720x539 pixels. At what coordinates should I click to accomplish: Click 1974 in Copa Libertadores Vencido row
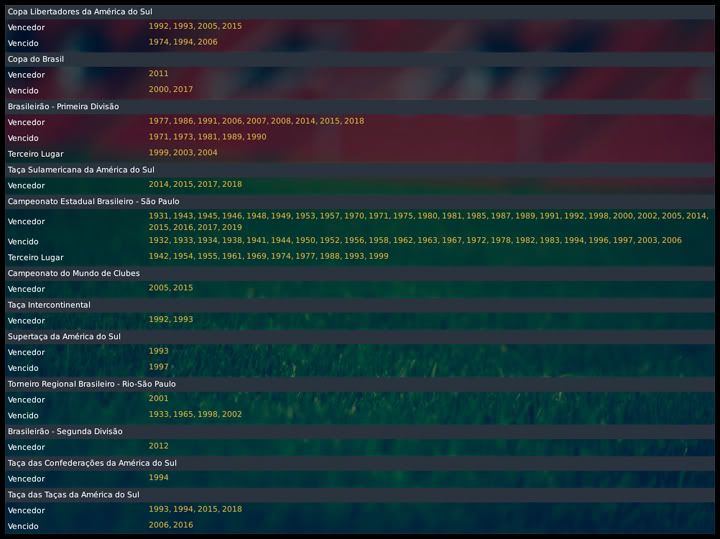pyautogui.click(x=158, y=42)
